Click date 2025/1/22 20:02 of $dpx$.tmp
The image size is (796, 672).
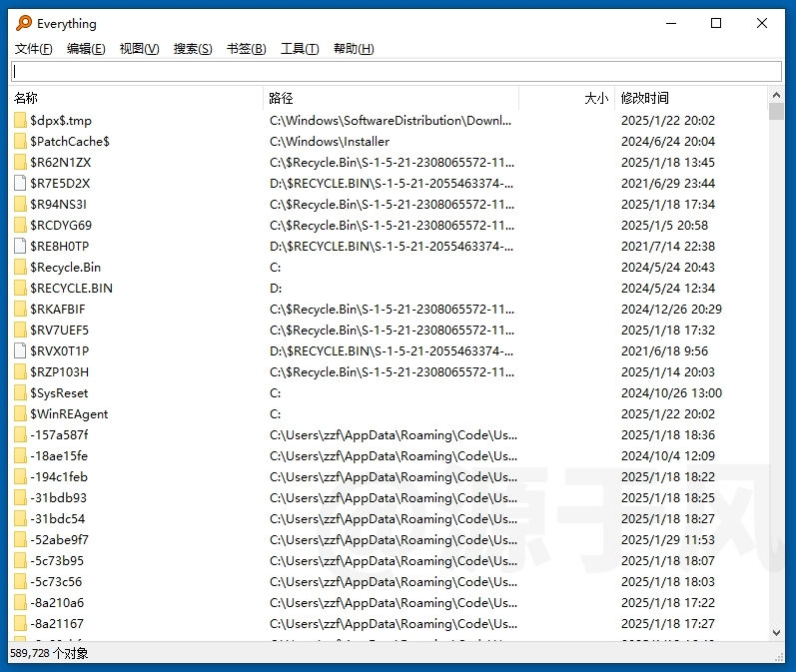667,121
